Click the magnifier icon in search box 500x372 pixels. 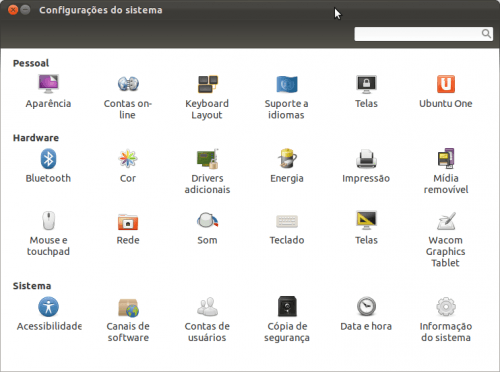(x=486, y=34)
